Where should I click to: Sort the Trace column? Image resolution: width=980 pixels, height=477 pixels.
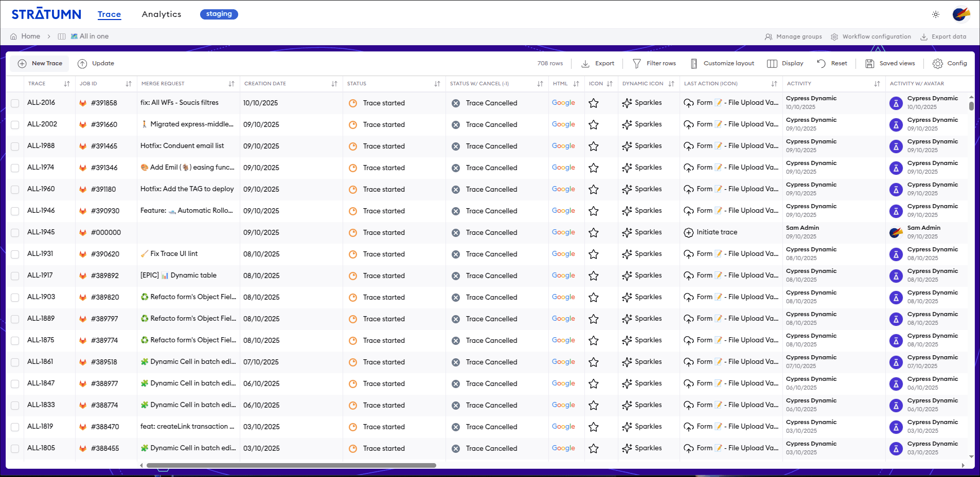coord(67,84)
